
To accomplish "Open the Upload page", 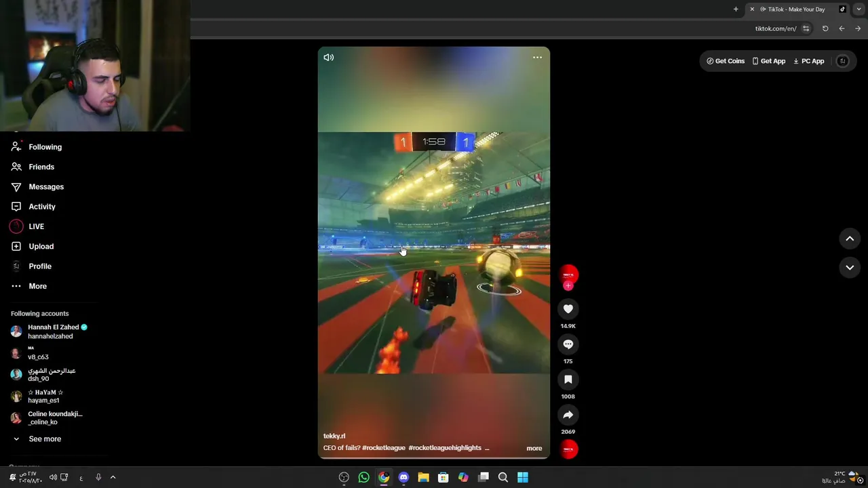I will click(x=32, y=246).
